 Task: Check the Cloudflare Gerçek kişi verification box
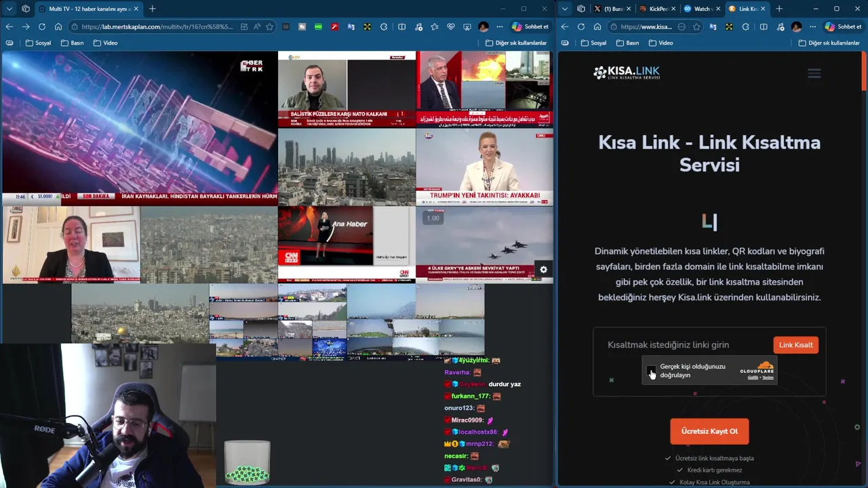pos(652,371)
